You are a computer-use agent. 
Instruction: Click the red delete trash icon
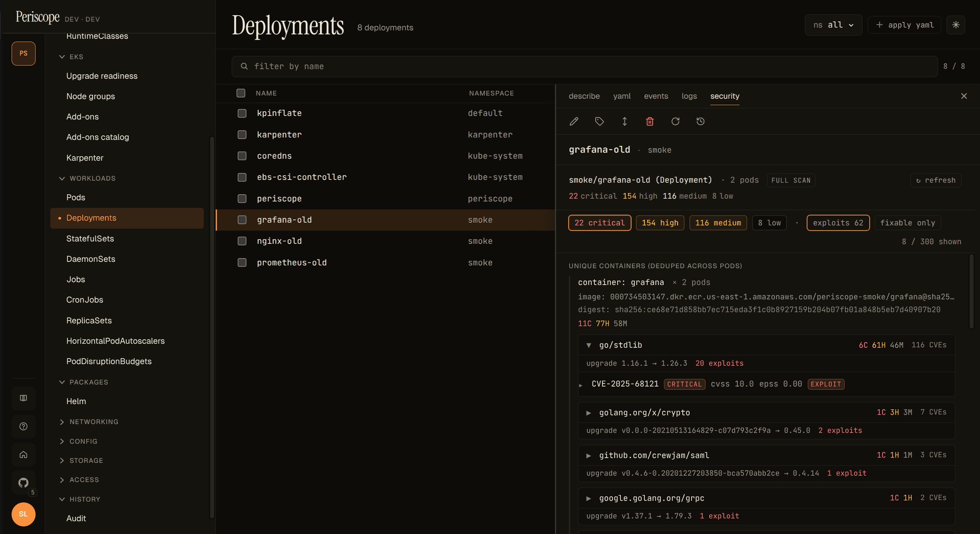[x=650, y=122]
